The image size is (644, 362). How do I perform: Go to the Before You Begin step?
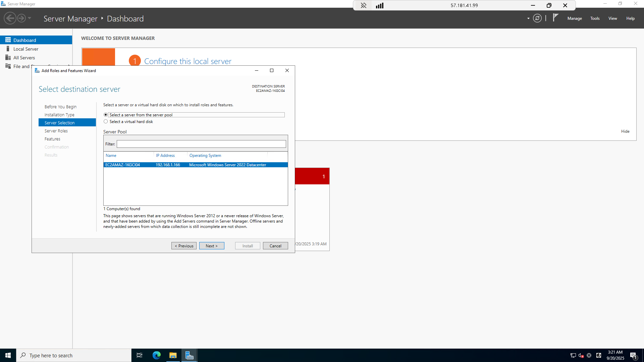pos(60,107)
